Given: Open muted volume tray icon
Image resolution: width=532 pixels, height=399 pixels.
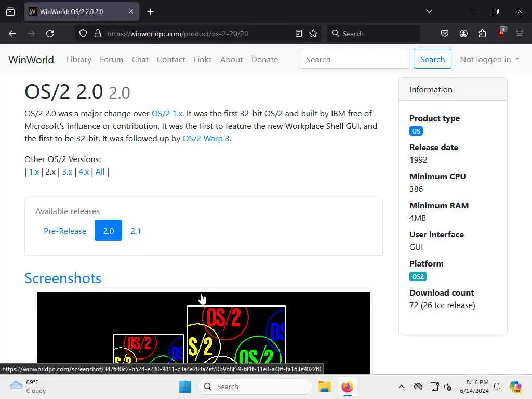Looking at the screenshot, I should [x=448, y=387].
